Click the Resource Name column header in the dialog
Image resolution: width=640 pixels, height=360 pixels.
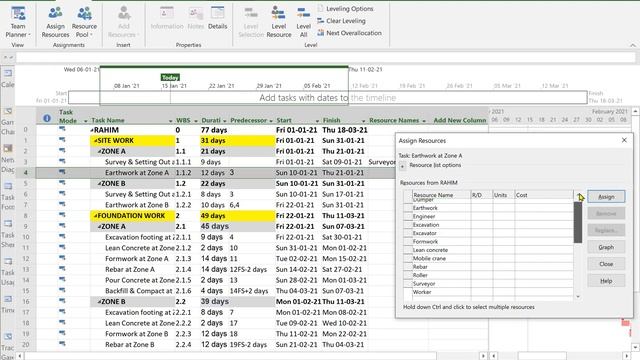coord(442,195)
